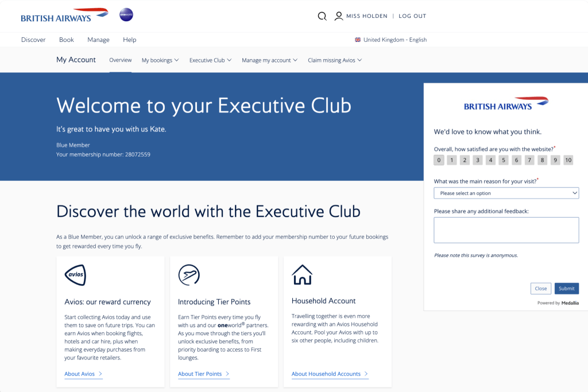Click the Household Account house icon
The height and width of the screenshot is (392, 588).
click(302, 274)
